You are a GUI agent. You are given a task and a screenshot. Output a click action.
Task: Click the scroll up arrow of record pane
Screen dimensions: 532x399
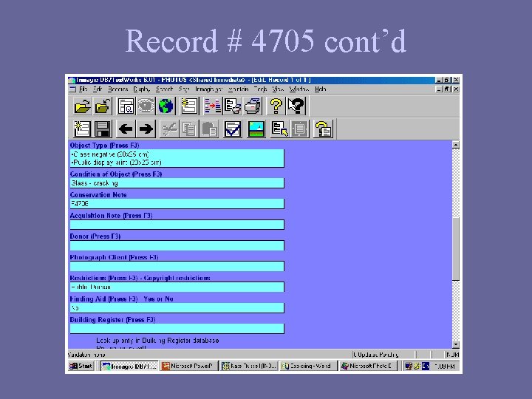click(x=456, y=145)
